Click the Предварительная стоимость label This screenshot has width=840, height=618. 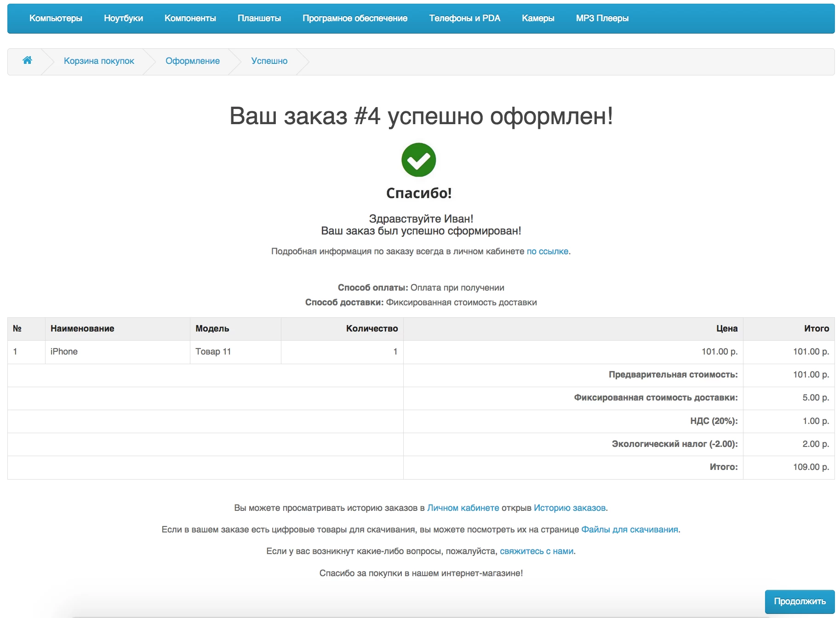coord(673,375)
